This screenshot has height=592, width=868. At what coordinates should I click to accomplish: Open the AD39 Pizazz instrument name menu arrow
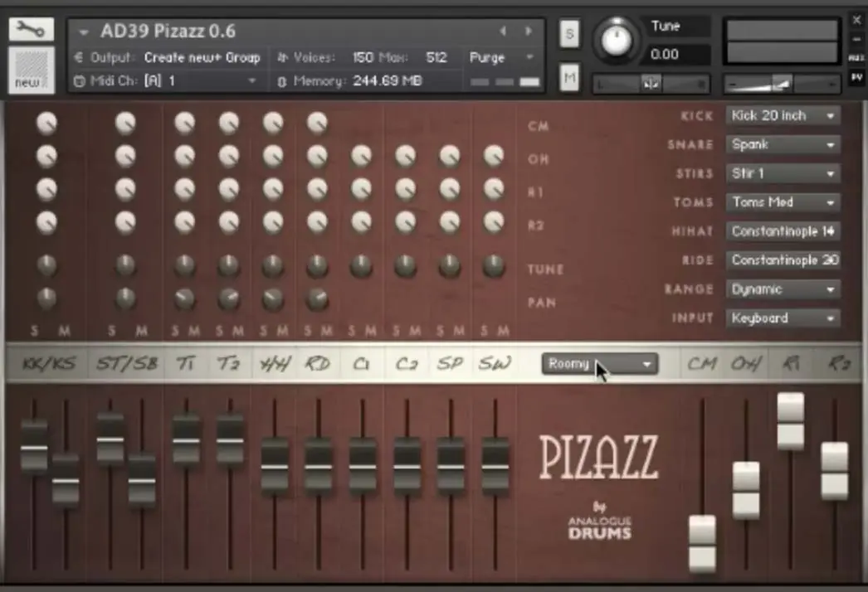pos(84,32)
